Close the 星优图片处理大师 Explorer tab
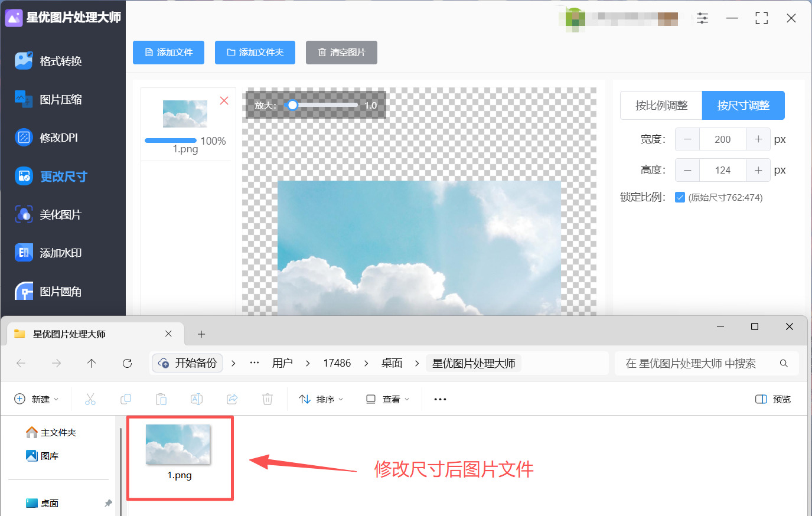Image resolution: width=812 pixels, height=516 pixels. (x=168, y=334)
